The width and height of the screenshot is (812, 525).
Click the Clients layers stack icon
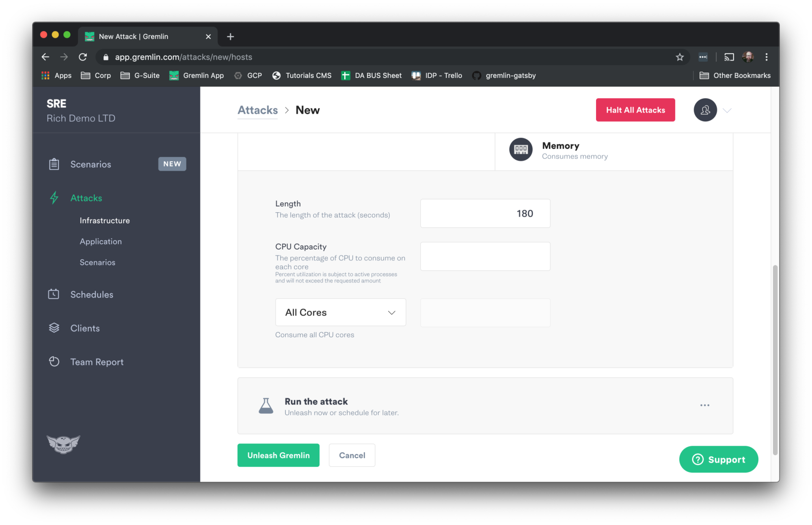tap(54, 328)
